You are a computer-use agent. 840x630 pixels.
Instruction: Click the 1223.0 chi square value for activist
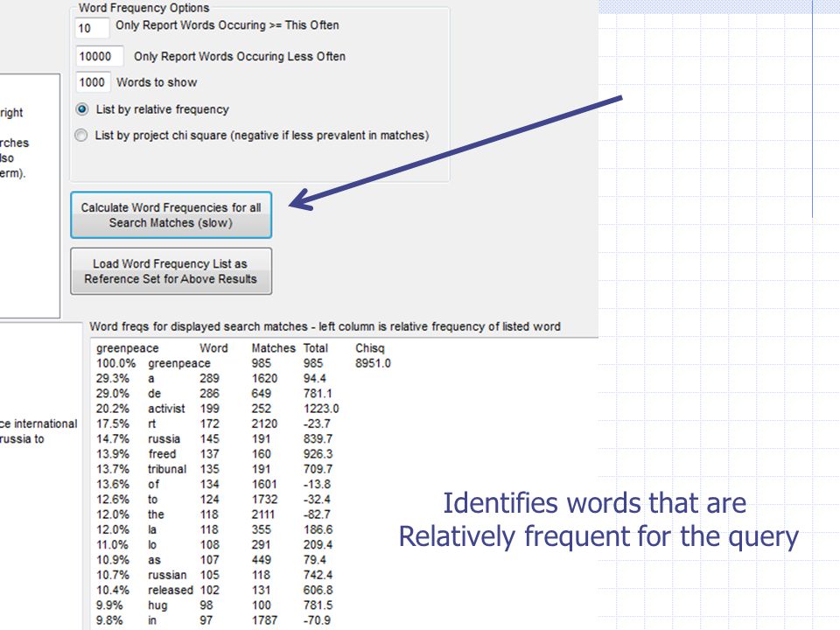pyautogui.click(x=321, y=409)
